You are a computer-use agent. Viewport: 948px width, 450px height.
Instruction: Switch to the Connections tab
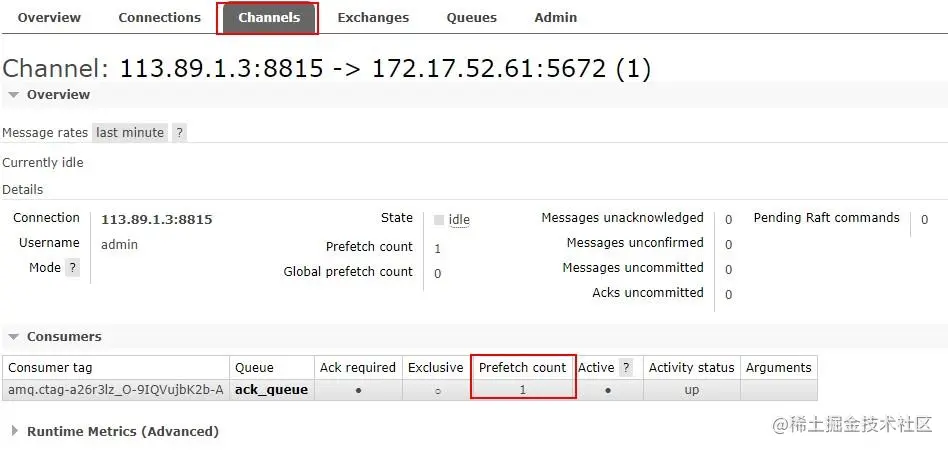(x=160, y=18)
